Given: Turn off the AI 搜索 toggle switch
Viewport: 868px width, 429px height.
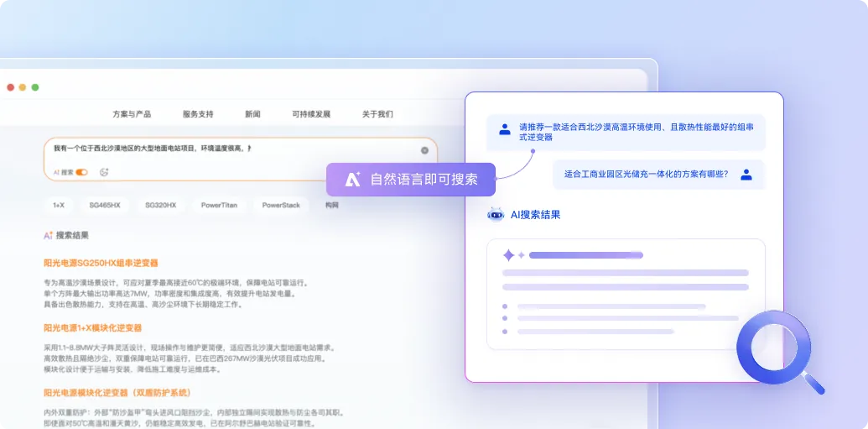Looking at the screenshot, I should click(82, 172).
